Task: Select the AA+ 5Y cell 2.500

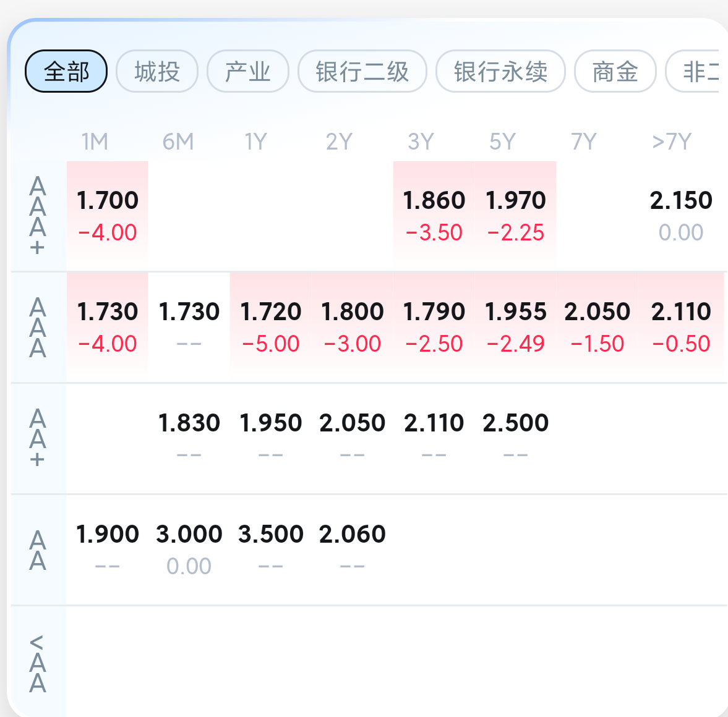Action: (515, 439)
